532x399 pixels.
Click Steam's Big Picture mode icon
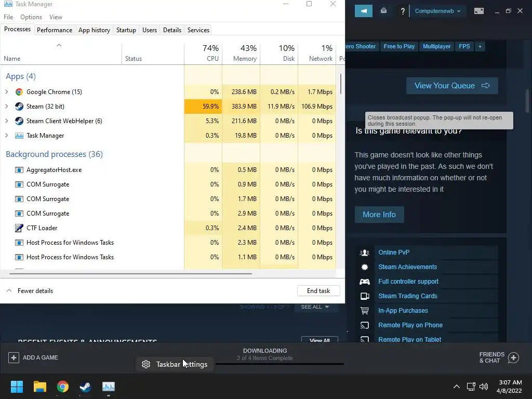coord(478,11)
